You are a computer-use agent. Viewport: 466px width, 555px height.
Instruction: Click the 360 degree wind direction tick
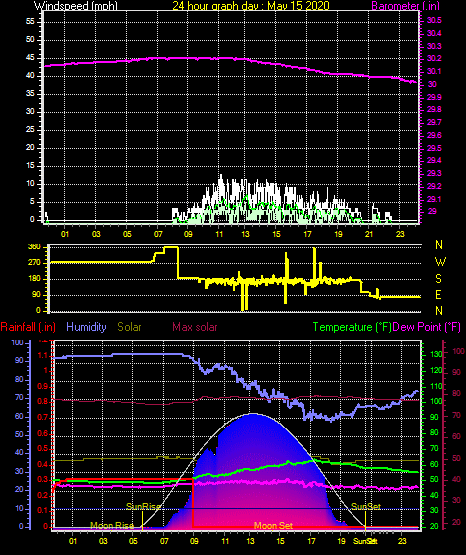tap(34, 247)
